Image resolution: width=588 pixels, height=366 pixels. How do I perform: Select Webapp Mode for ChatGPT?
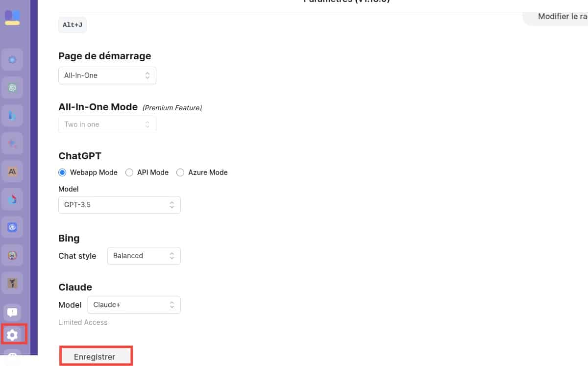[62, 172]
